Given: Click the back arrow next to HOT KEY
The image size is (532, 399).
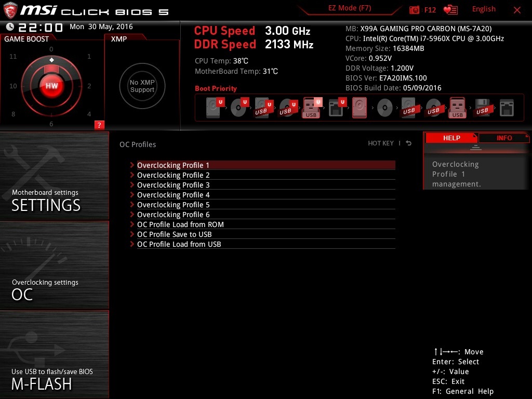Looking at the screenshot, I should pos(409,143).
